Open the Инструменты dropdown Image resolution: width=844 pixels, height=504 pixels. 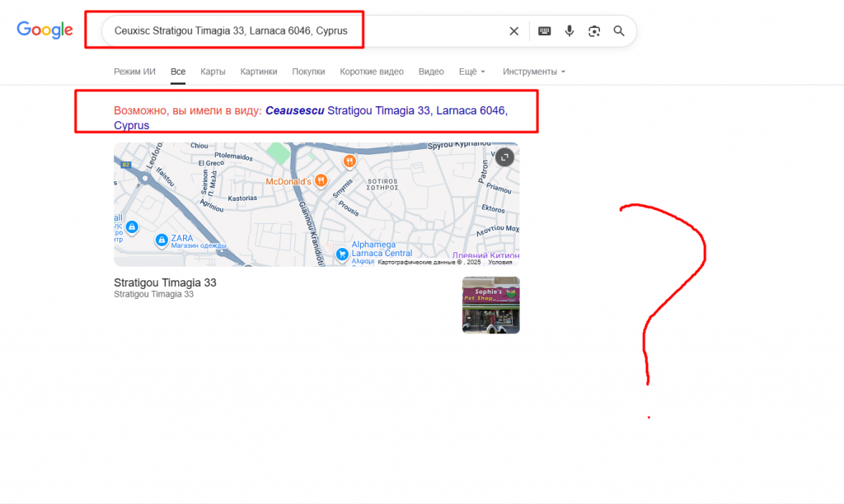(x=534, y=72)
